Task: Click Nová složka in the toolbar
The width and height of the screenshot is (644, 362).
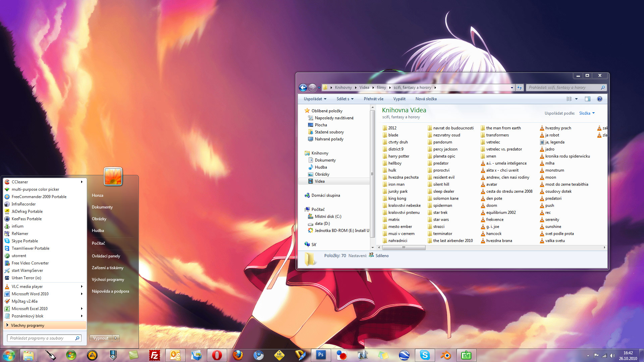Action: [426, 99]
